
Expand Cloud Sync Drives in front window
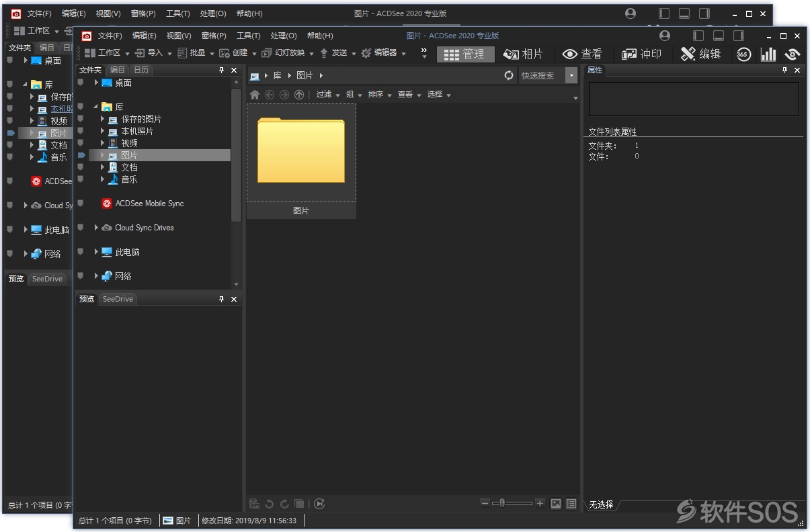[96, 228]
